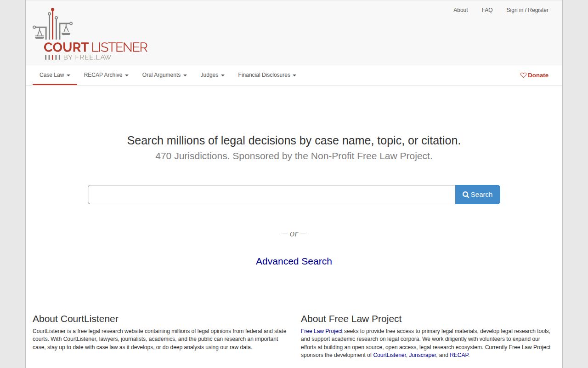Open the FAQ page from top navigation
The height and width of the screenshot is (368, 588).
pyautogui.click(x=487, y=10)
